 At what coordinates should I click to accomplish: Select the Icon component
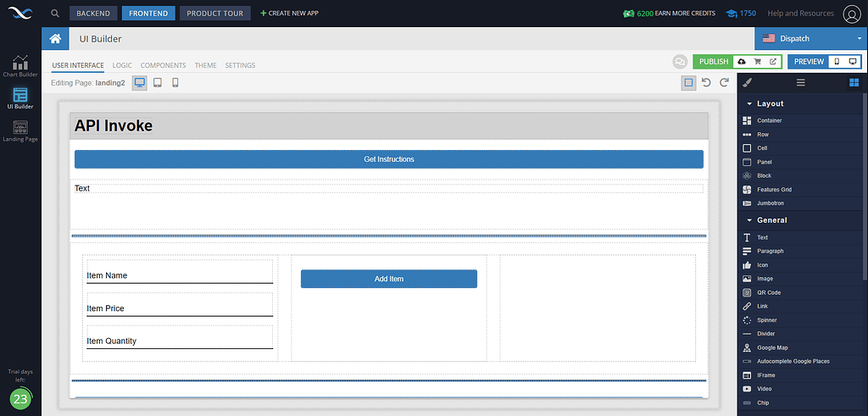point(800,265)
